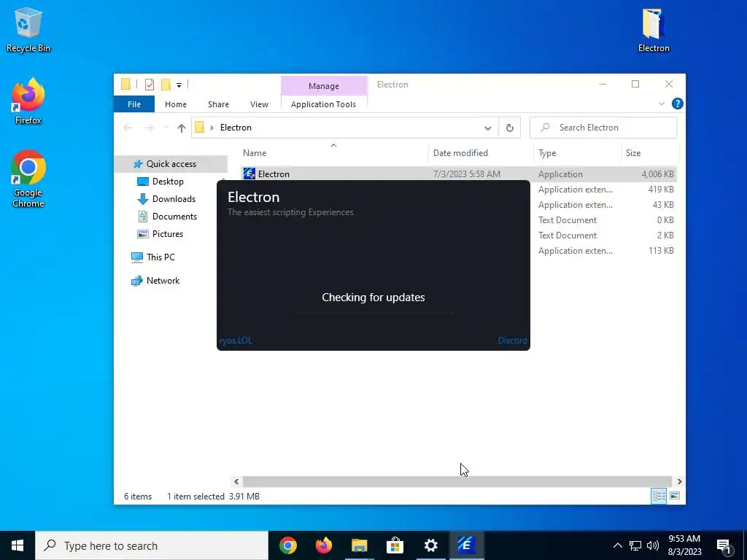Switch to Details view layout
This screenshot has width=747, height=560.
(x=659, y=496)
